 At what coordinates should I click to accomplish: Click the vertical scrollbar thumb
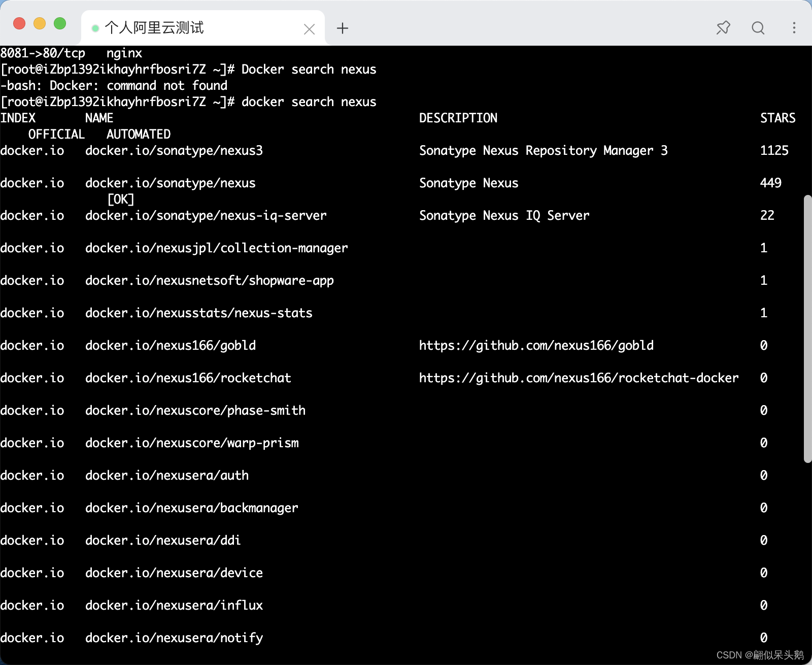(808, 329)
